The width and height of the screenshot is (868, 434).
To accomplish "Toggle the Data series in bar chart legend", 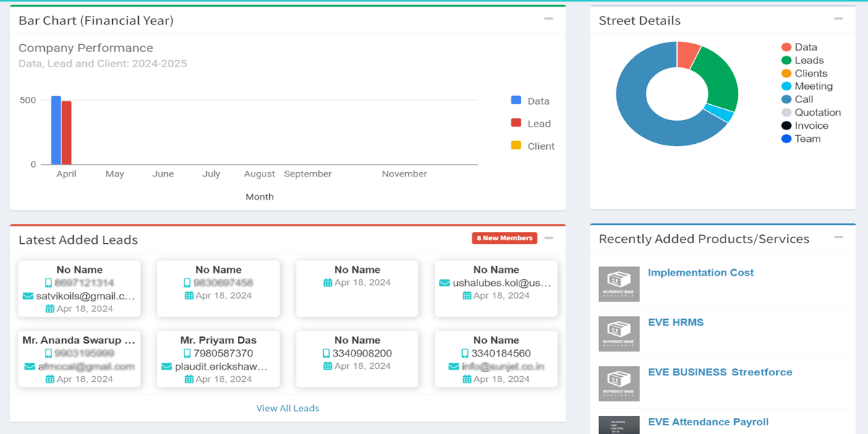I will pyautogui.click(x=516, y=101).
